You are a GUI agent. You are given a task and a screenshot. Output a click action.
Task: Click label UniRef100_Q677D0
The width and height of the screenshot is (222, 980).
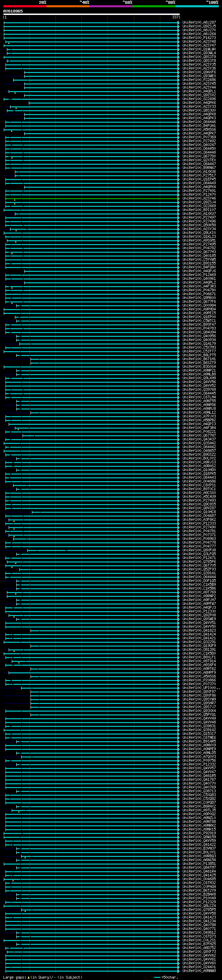pyautogui.click(x=199, y=156)
